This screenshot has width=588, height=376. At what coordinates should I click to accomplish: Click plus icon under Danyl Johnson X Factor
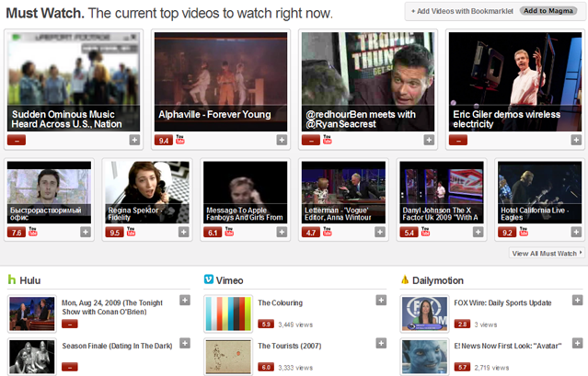(478, 233)
